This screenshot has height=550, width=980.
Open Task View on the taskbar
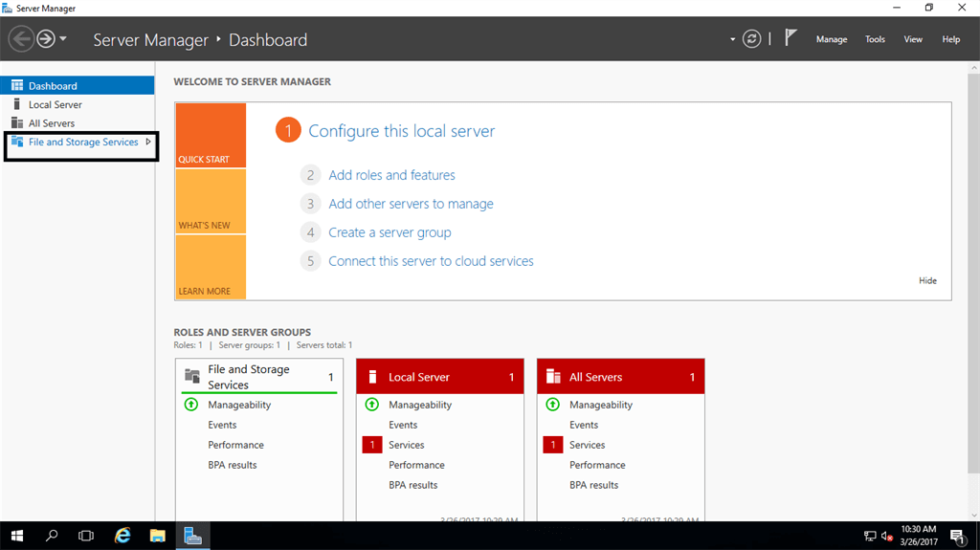tap(86, 536)
